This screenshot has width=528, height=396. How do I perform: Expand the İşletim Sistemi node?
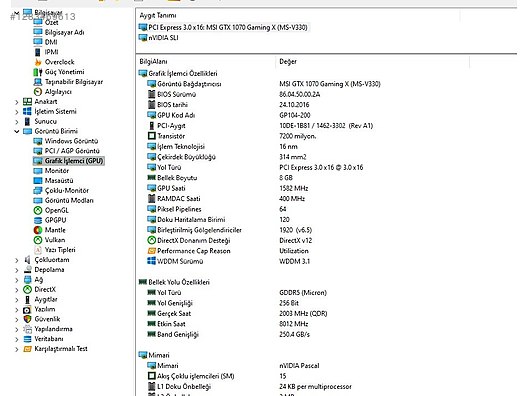coord(16,112)
